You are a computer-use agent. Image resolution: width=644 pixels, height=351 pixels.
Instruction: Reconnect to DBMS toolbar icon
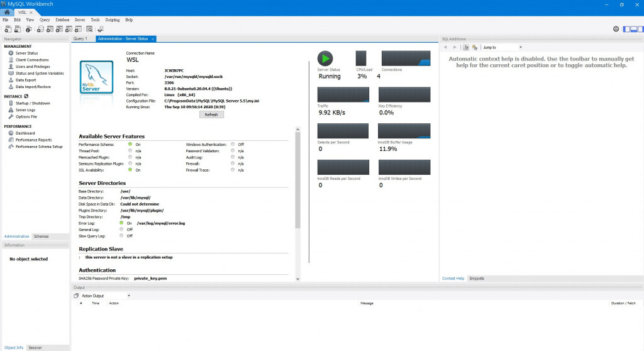tap(100, 29)
